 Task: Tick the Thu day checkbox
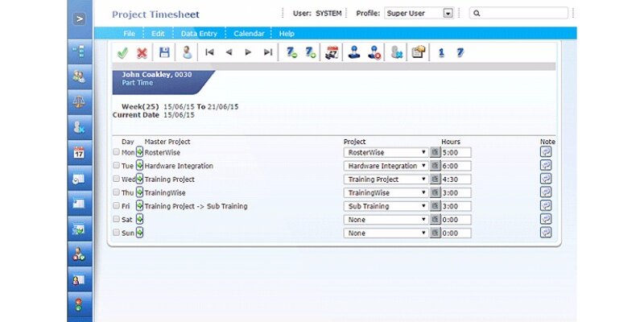click(x=117, y=192)
